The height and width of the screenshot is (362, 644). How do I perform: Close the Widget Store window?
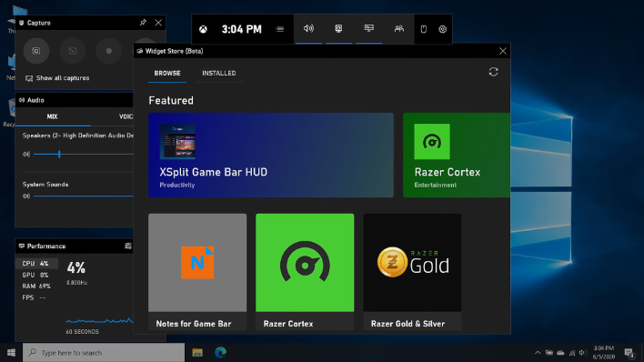503,51
